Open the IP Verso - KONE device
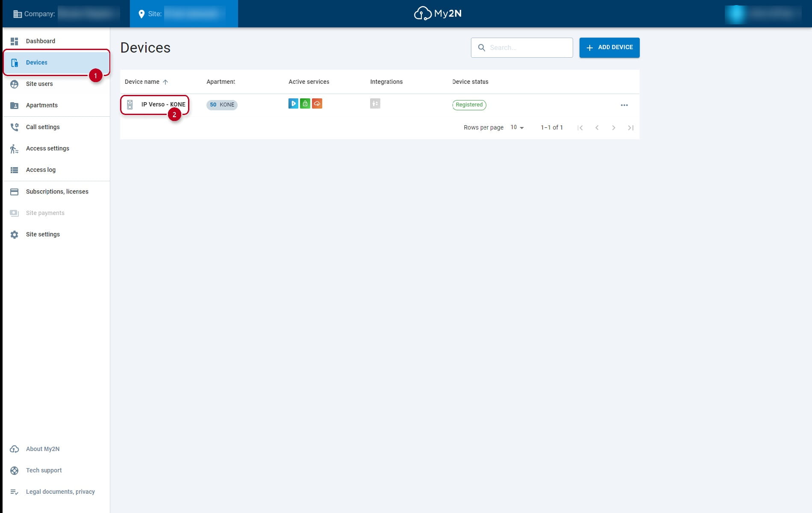Screen dimensions: 812x513 [163, 104]
